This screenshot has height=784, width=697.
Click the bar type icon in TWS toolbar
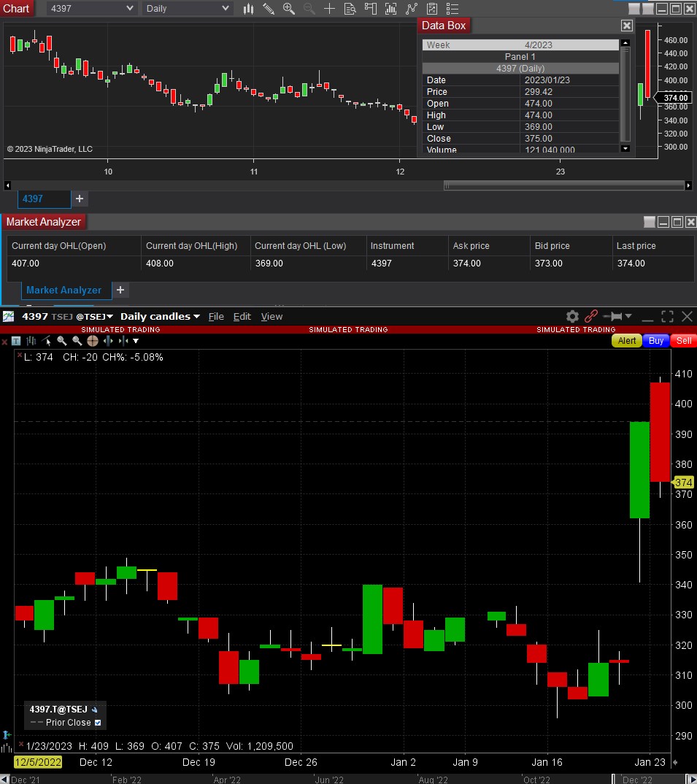(x=31, y=341)
